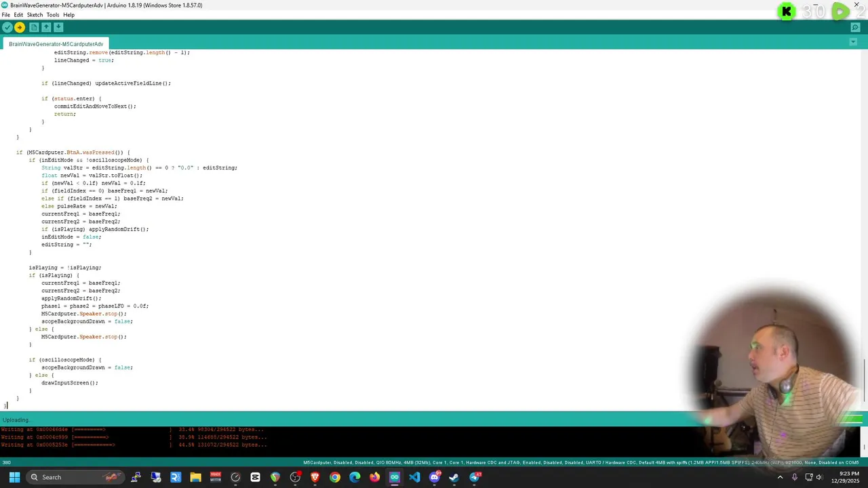Click the board info status bar text
Image resolution: width=868 pixels, height=488 pixels.
581,463
